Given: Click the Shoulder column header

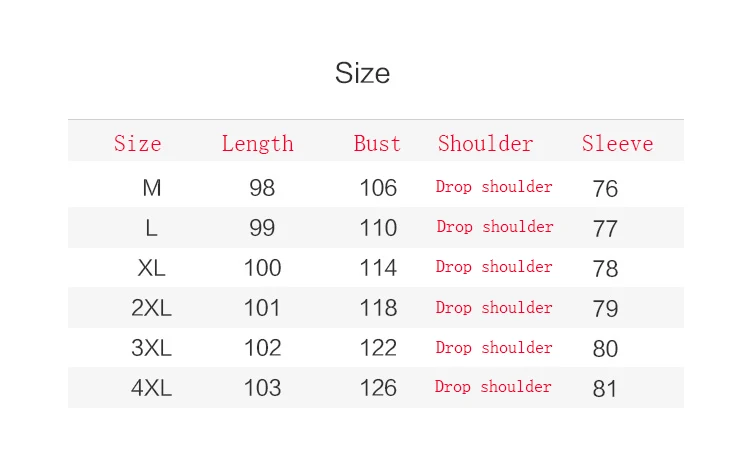Looking at the screenshot, I should (x=485, y=143).
